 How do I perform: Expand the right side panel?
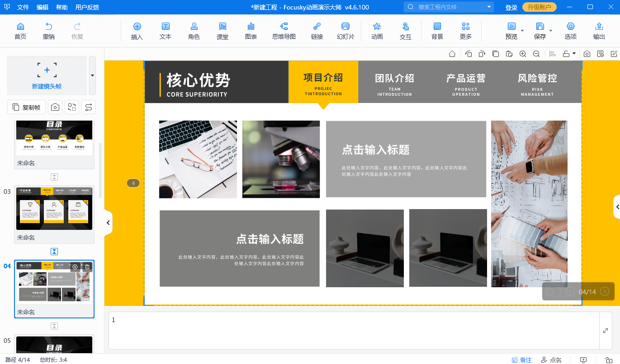point(617,207)
